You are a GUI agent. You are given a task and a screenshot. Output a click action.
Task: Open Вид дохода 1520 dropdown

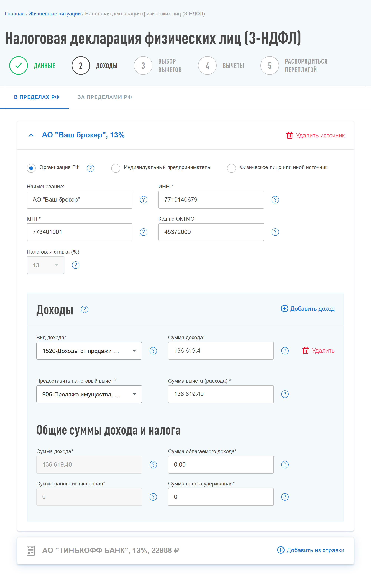click(89, 351)
